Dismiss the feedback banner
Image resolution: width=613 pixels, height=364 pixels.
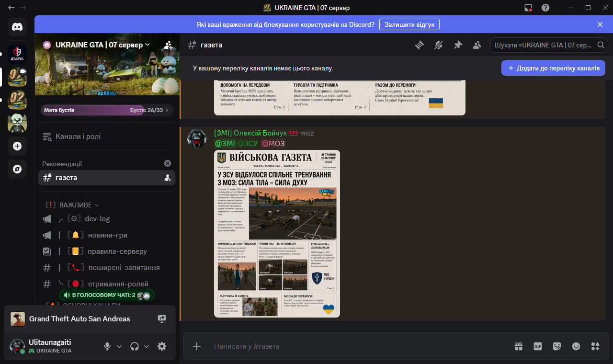[x=600, y=24]
